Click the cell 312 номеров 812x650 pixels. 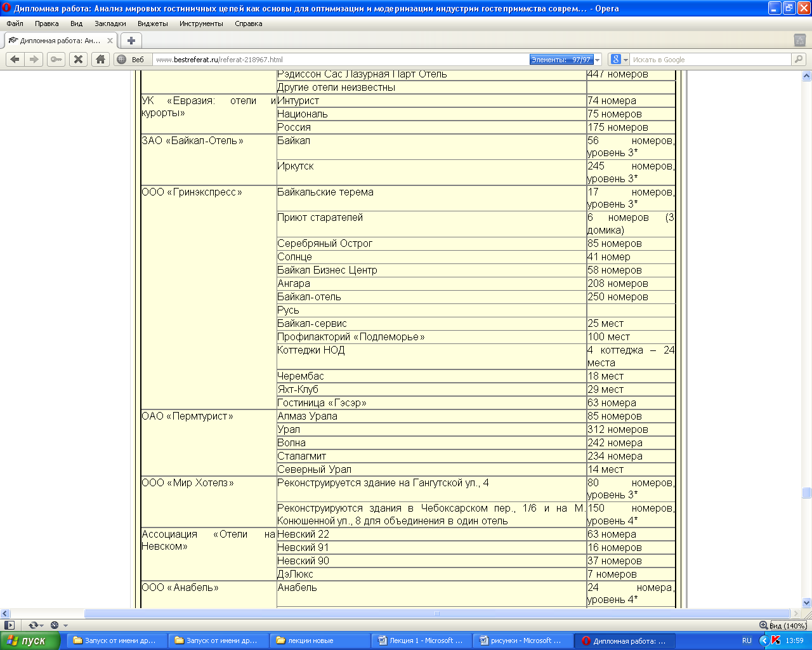tap(631, 430)
